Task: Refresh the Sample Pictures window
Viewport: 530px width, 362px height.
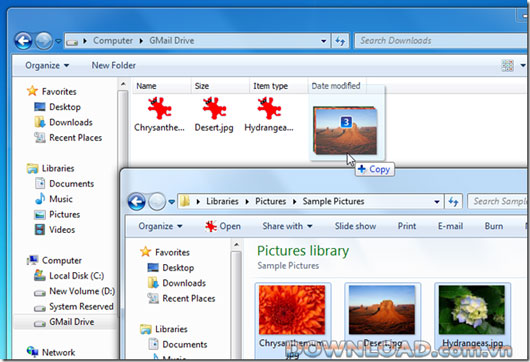Action: point(453,202)
